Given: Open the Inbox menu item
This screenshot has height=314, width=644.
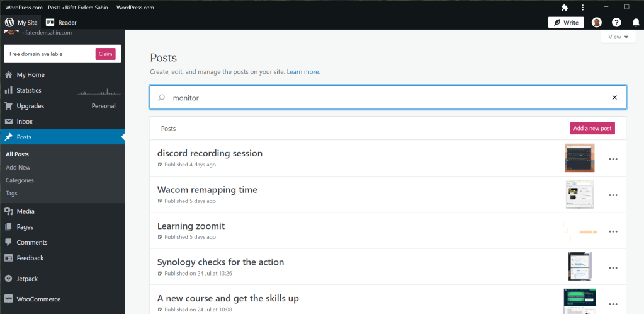Looking at the screenshot, I should click(62, 122).
